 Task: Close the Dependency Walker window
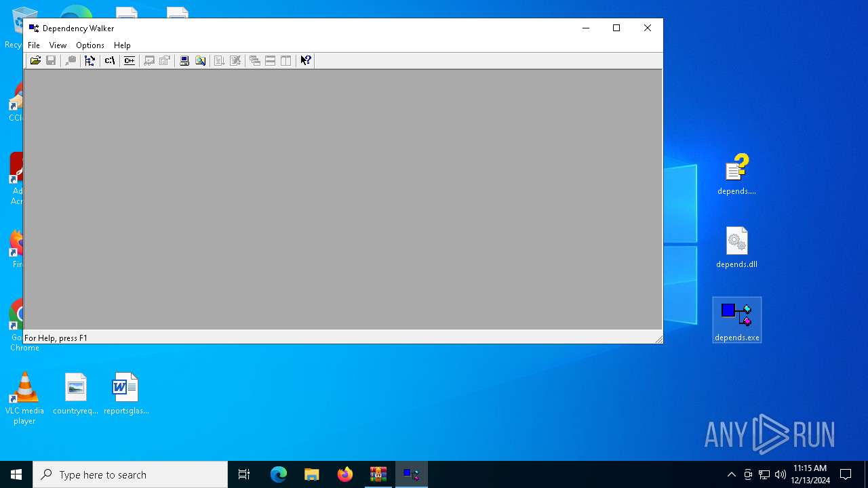[648, 28]
